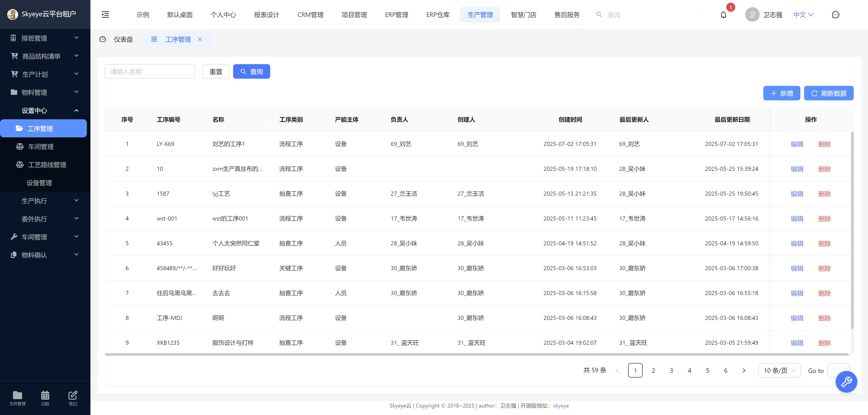Switch to 项目管理 top menu
868x415 pixels.
[x=354, y=14]
